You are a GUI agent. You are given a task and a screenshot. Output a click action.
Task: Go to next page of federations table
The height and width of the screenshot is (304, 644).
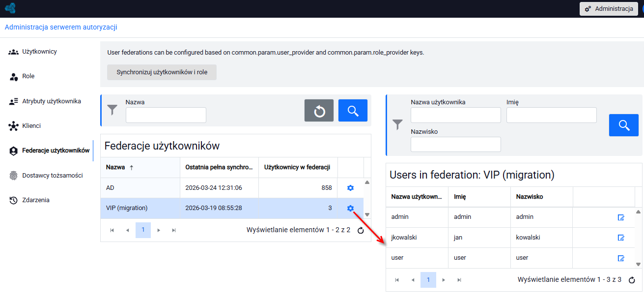[x=159, y=230]
